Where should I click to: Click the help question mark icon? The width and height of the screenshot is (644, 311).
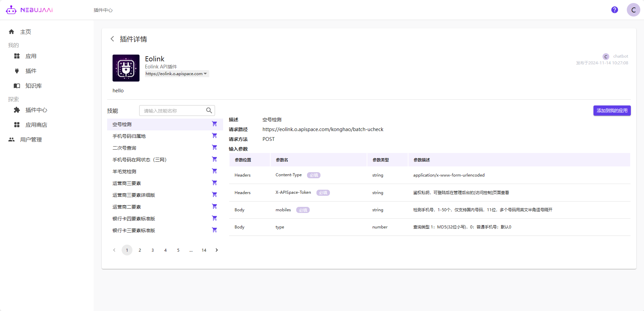614,10
